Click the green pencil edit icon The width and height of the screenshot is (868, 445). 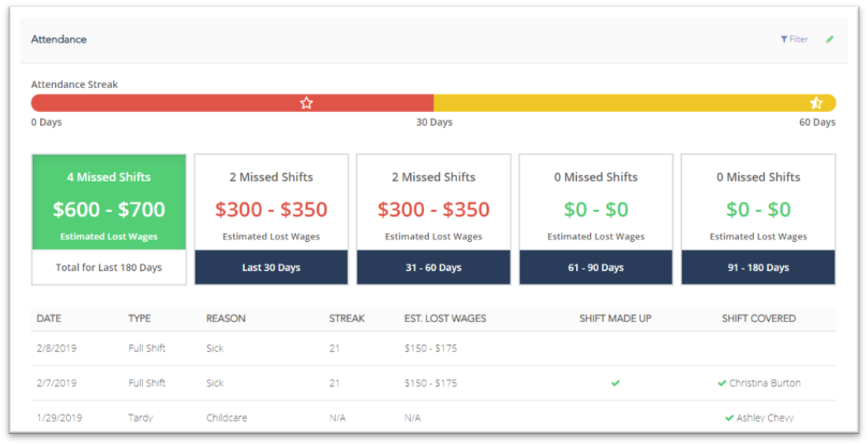point(829,39)
